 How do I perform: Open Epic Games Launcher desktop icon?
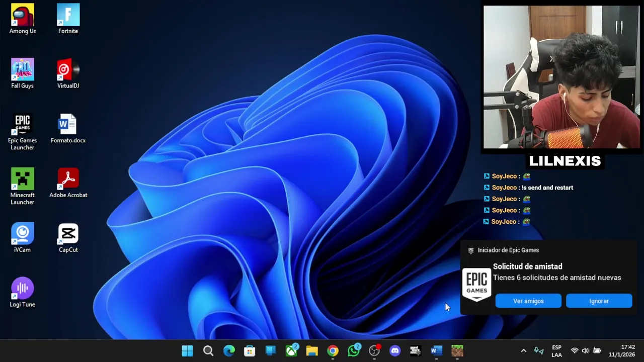coord(22,132)
